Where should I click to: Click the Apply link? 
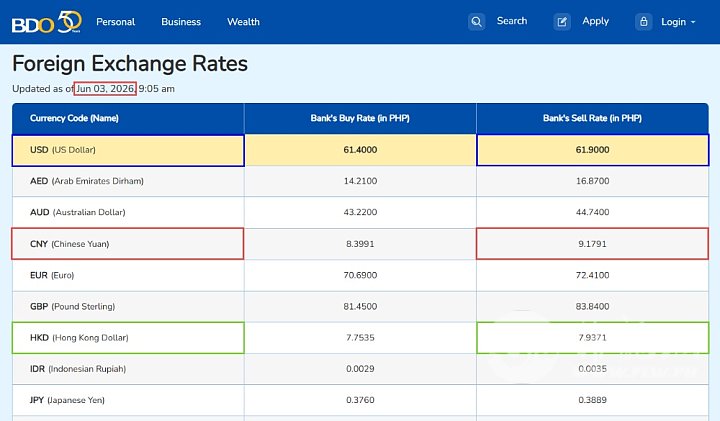tap(596, 22)
